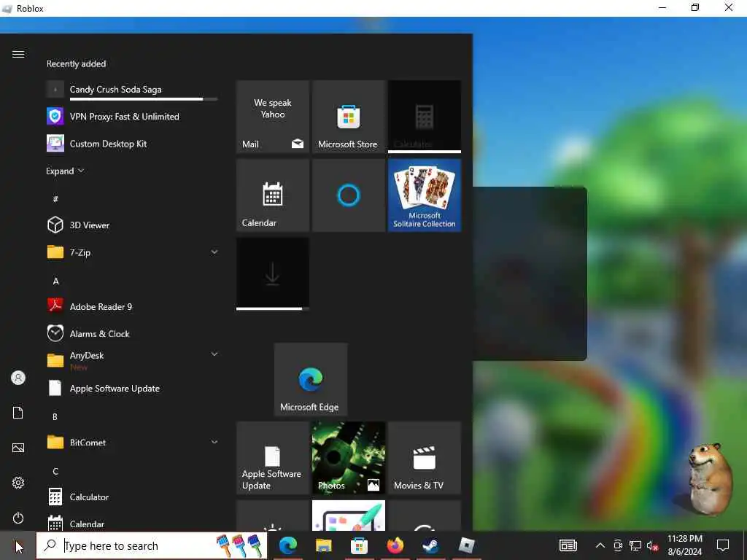Screen dimensions: 747x560
Task: Click the Power button icon
Action: (18, 518)
